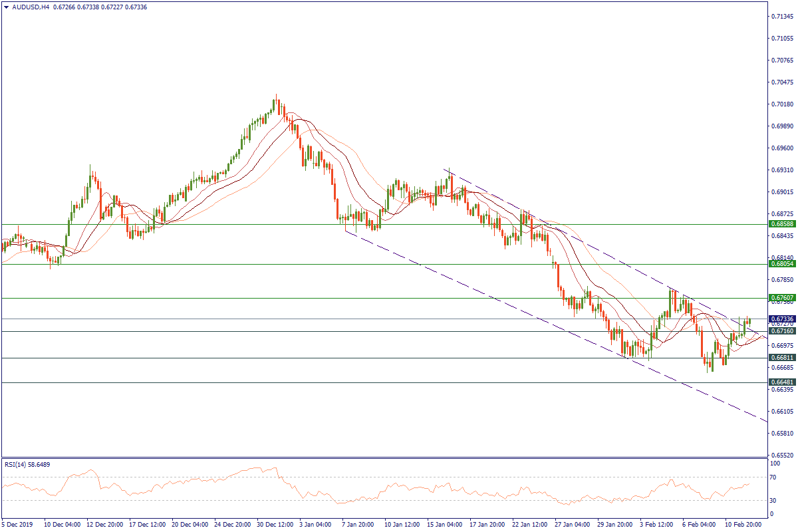Click the 0.67607 green price level tag
798x532 pixels.
tap(783, 297)
